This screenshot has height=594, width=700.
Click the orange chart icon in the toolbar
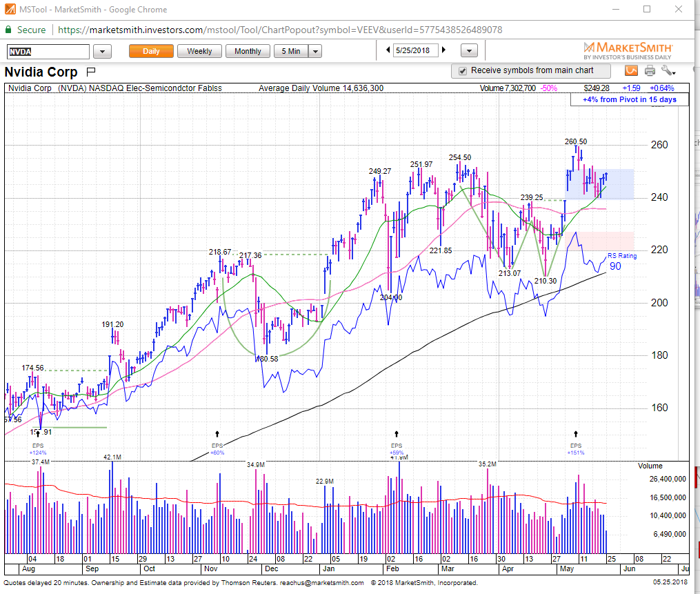point(631,70)
